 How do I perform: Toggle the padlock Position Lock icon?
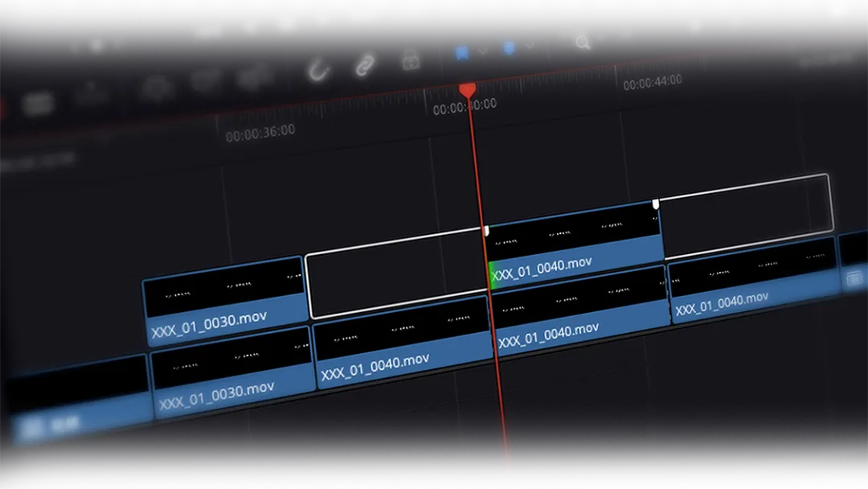411,60
